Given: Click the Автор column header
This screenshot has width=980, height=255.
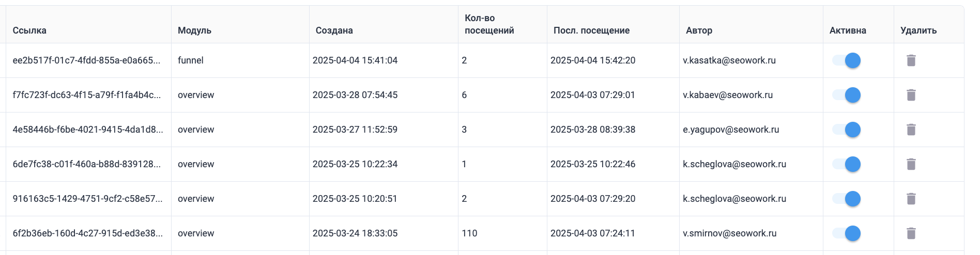Looking at the screenshot, I should point(699,30).
